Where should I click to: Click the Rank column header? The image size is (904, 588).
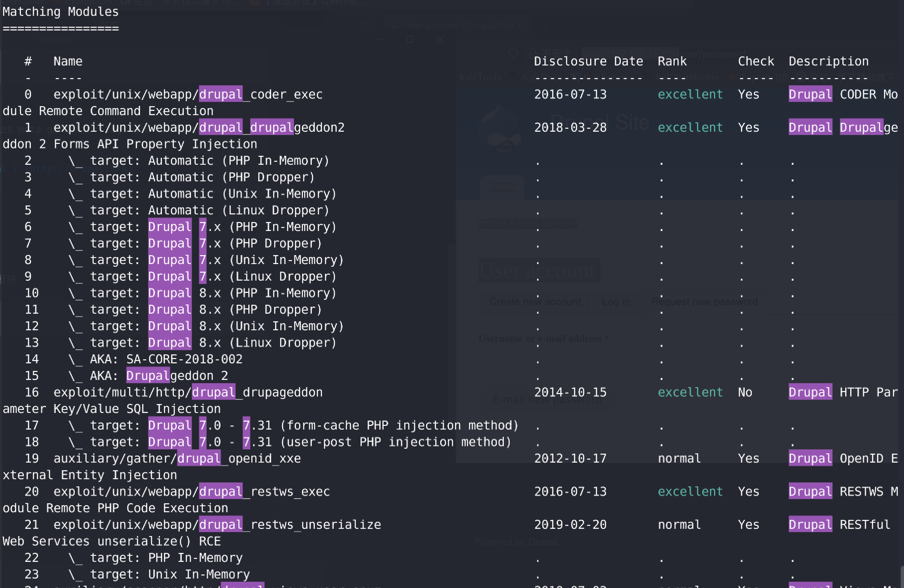tap(672, 61)
